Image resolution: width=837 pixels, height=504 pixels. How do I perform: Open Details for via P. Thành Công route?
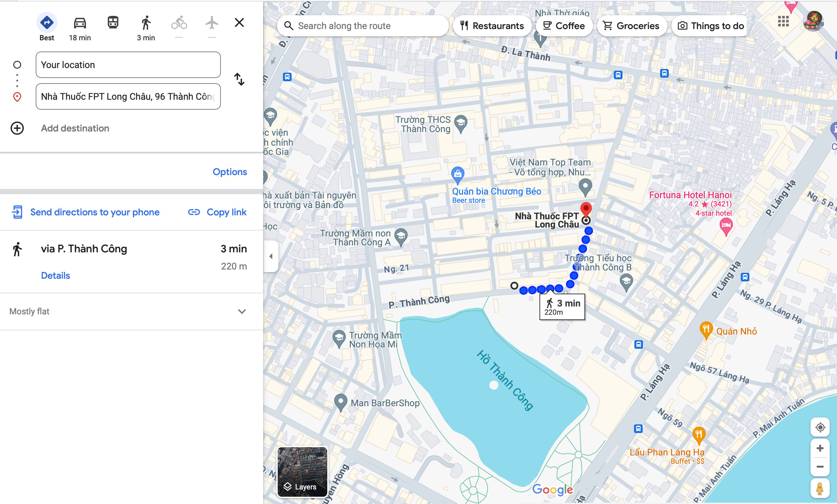(x=55, y=275)
